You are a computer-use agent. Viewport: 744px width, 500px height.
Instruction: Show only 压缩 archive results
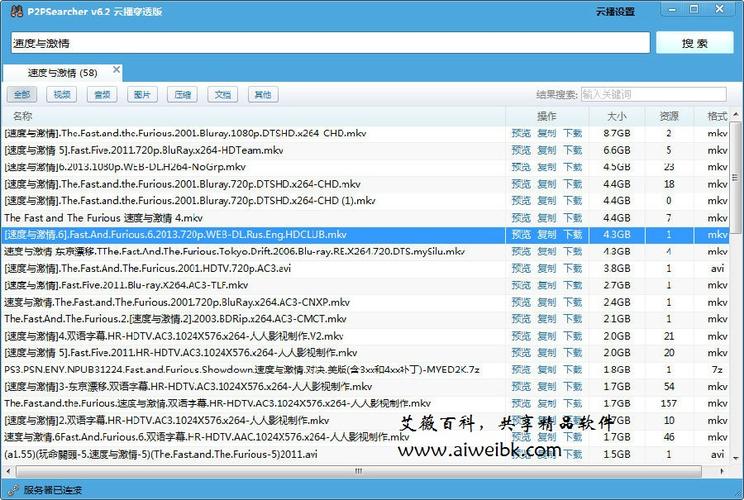pos(182,95)
